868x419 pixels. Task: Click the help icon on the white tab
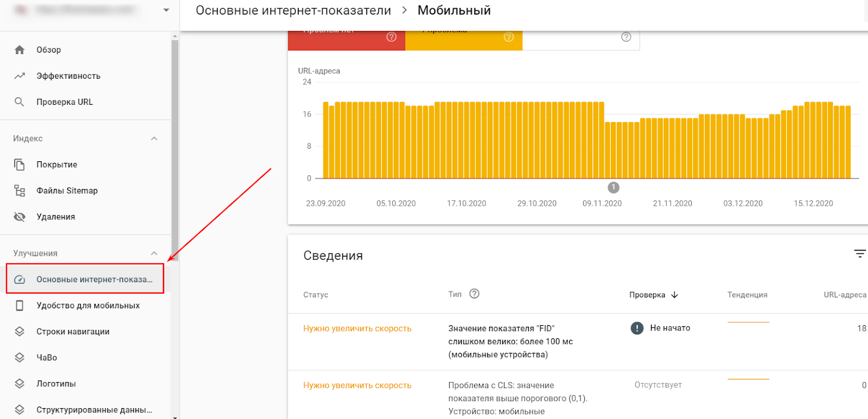tap(626, 37)
